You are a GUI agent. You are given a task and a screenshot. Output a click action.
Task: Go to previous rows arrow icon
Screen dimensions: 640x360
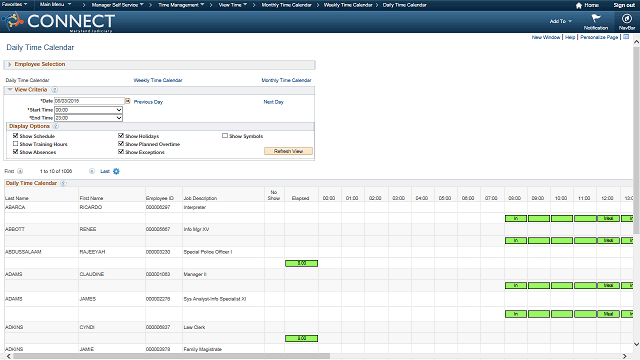[20, 171]
